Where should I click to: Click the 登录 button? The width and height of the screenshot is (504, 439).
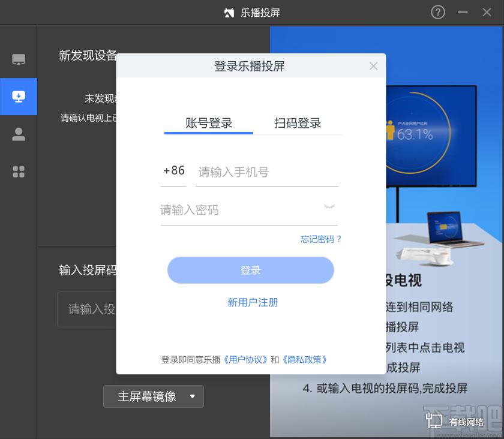point(251,270)
